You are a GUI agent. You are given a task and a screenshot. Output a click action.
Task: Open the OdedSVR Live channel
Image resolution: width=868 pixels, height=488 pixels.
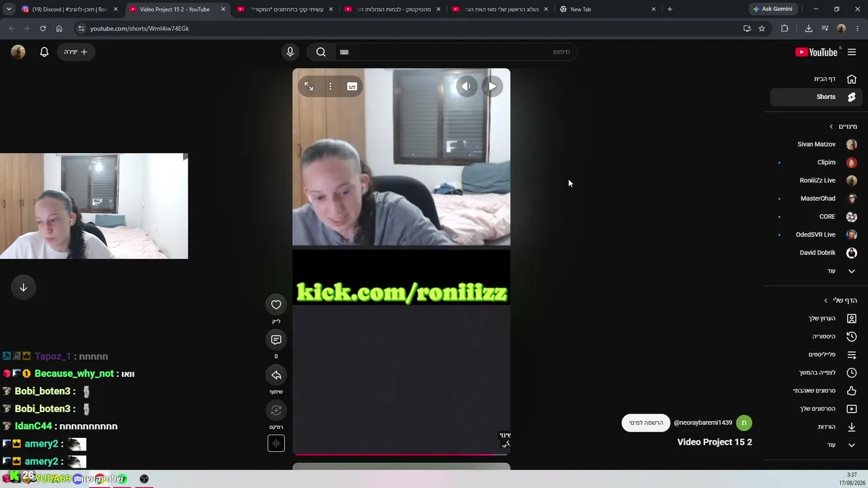[x=816, y=235]
